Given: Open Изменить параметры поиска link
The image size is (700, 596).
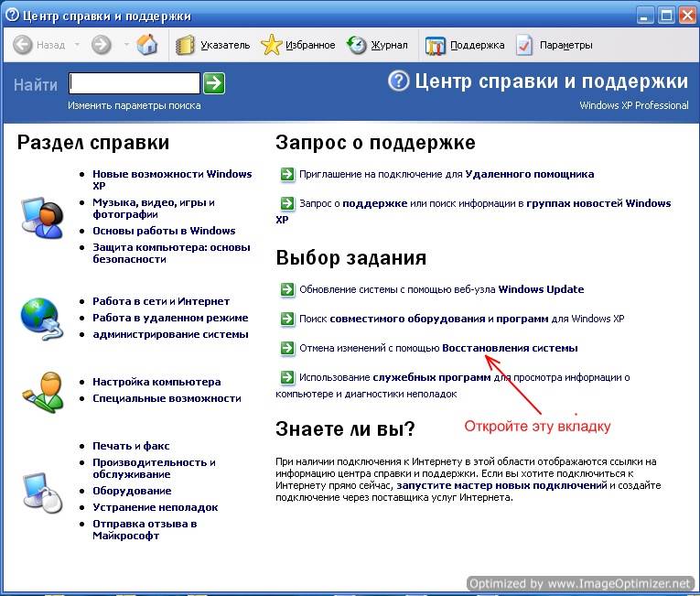Looking at the screenshot, I should click(x=135, y=106).
